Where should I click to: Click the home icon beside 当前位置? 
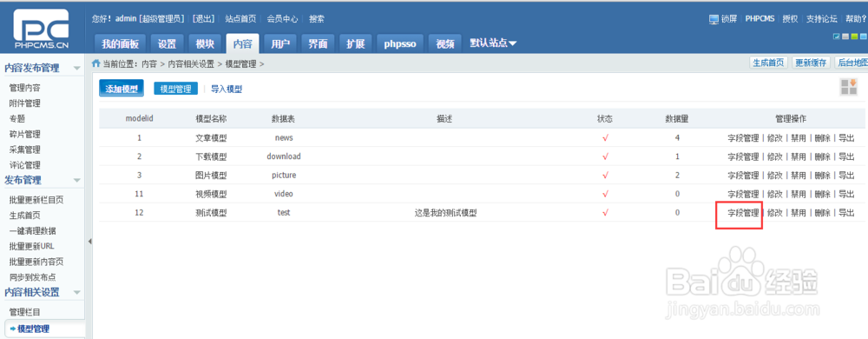point(96,63)
